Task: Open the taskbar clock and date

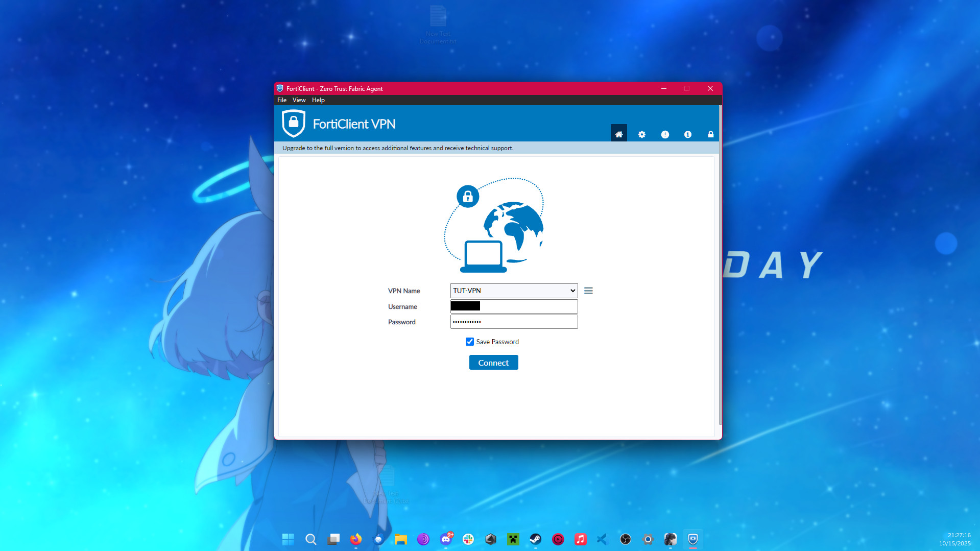Action: pyautogui.click(x=954, y=539)
